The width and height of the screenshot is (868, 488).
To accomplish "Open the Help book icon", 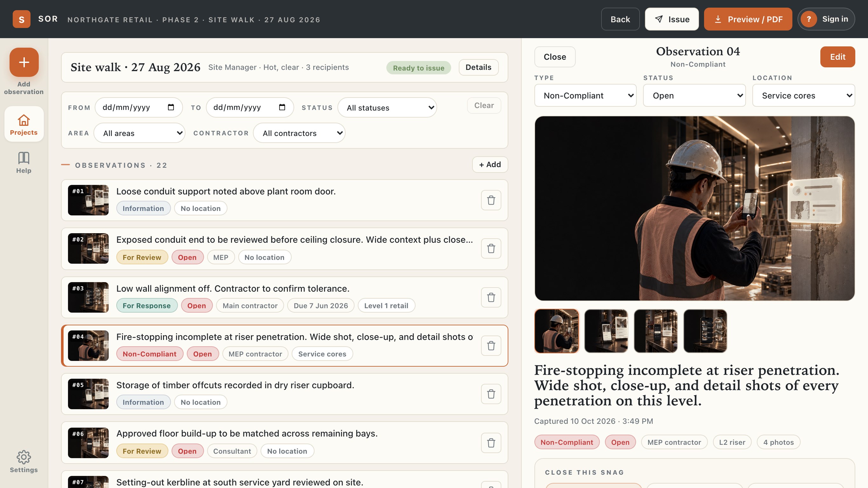I will [x=24, y=158].
